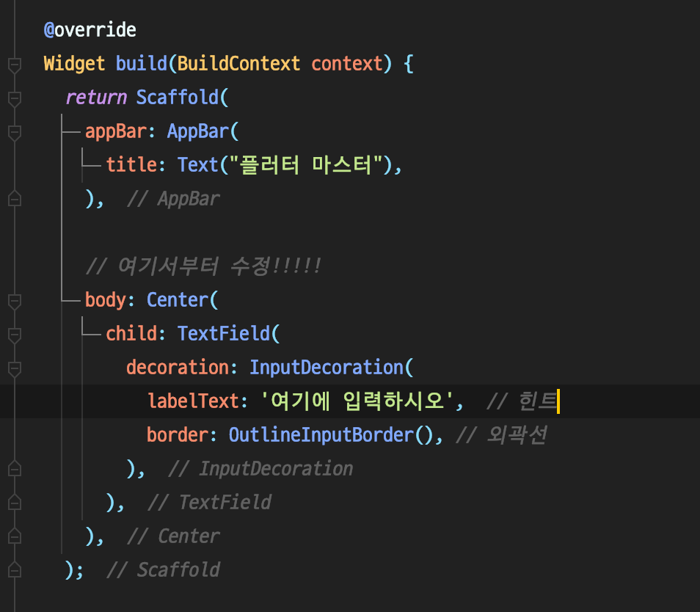Collapse the fold marker beside return Scaffold line
700x612 pixels.
pyautogui.click(x=14, y=98)
